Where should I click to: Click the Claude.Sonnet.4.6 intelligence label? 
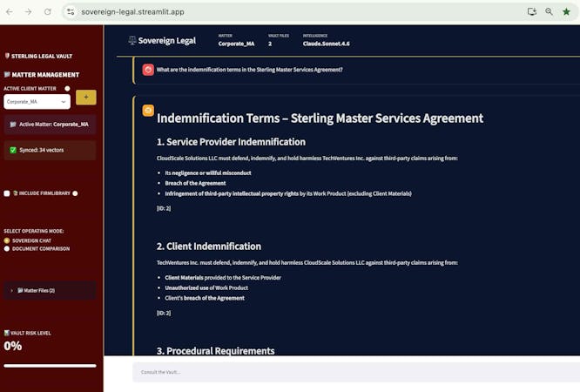(x=326, y=44)
